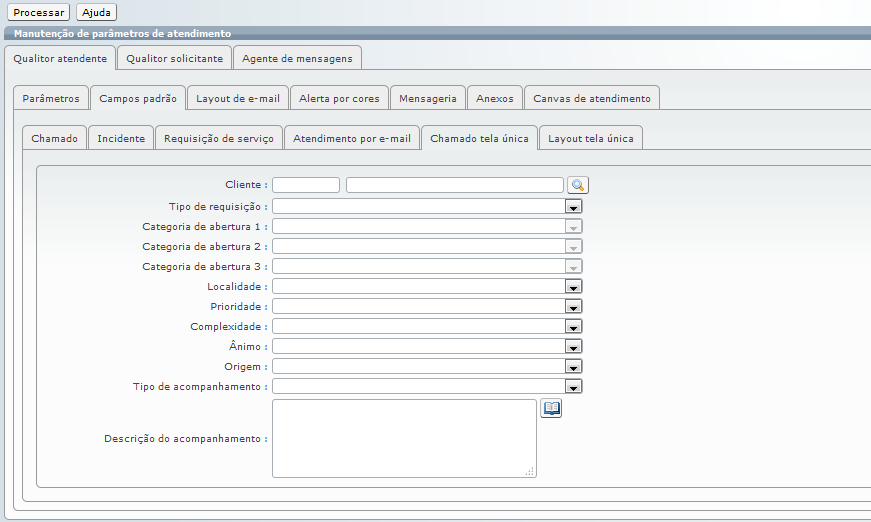Open the Localidade dropdown list
Image resolution: width=871 pixels, height=522 pixels.
click(x=573, y=286)
